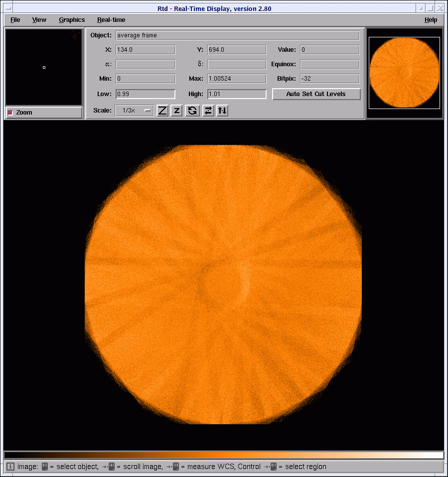Image resolution: width=448 pixels, height=477 pixels.
Task: Expand the Graphics menu
Action: coord(72,20)
